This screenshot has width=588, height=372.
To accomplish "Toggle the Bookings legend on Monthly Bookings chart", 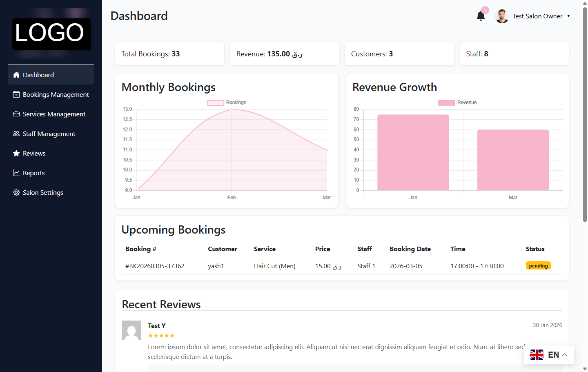I will pyautogui.click(x=226, y=102).
